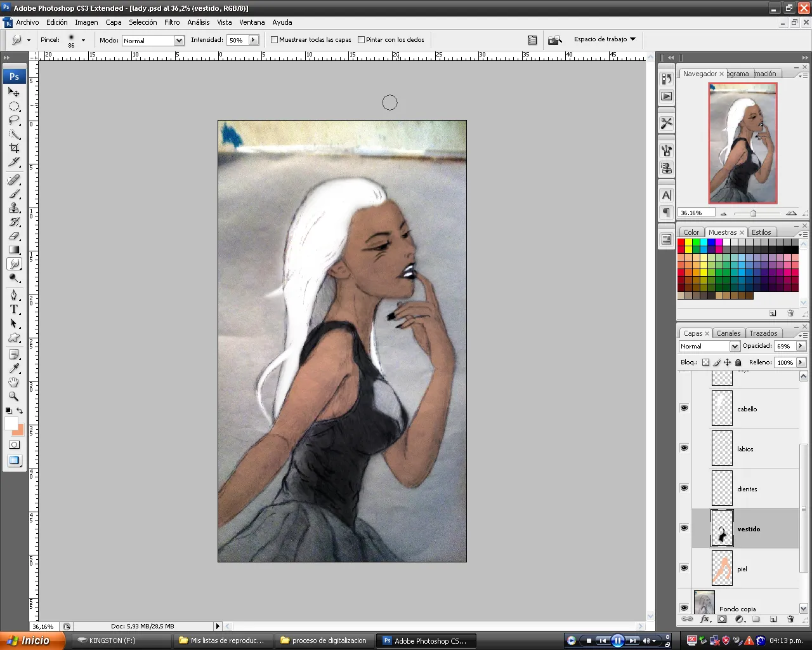Toggle lock transparent pixels

(x=705, y=362)
